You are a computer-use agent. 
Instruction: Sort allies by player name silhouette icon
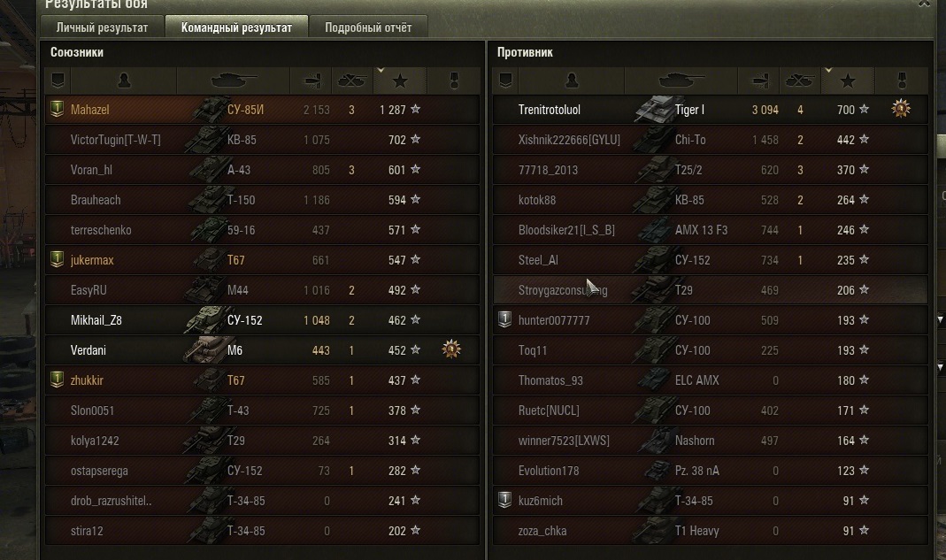pyautogui.click(x=124, y=81)
